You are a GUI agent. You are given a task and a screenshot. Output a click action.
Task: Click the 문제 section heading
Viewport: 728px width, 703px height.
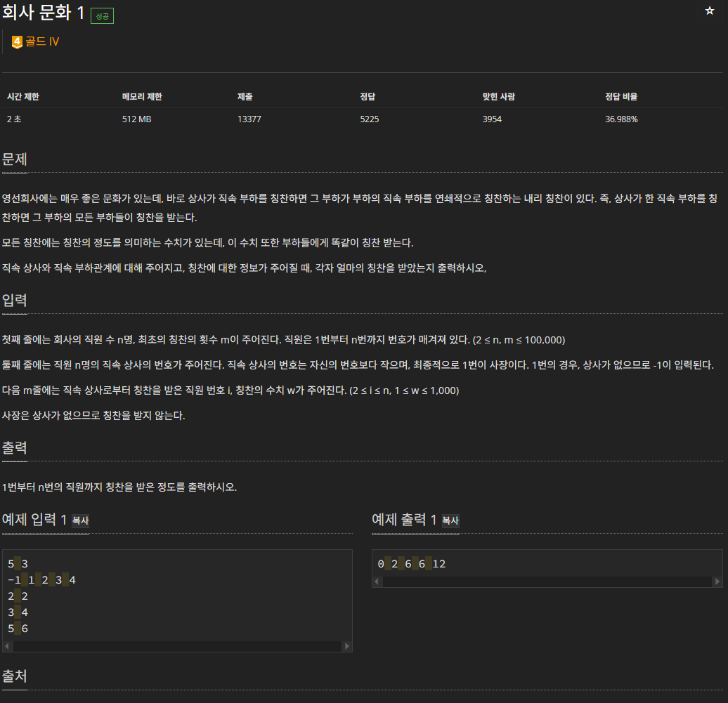click(x=14, y=159)
